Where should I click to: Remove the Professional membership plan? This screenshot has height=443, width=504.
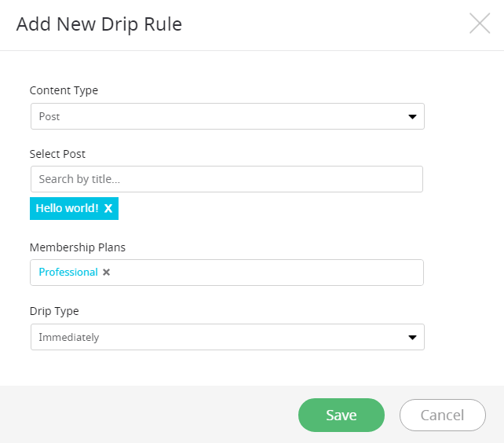(107, 273)
